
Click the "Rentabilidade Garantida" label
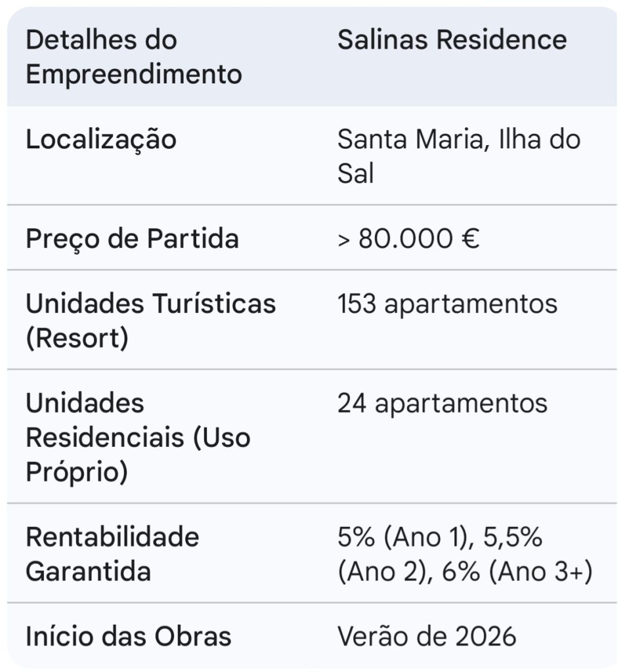112,555
